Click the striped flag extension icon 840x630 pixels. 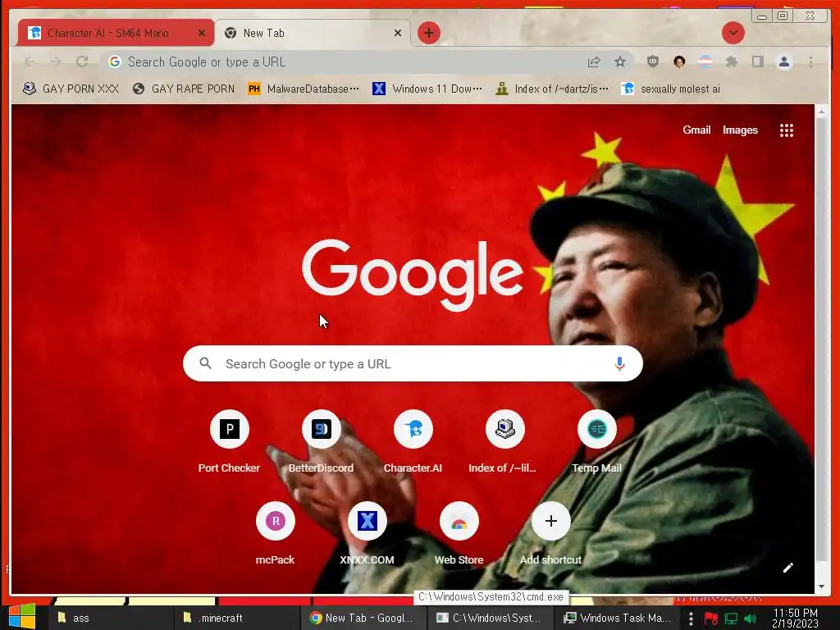click(x=705, y=62)
